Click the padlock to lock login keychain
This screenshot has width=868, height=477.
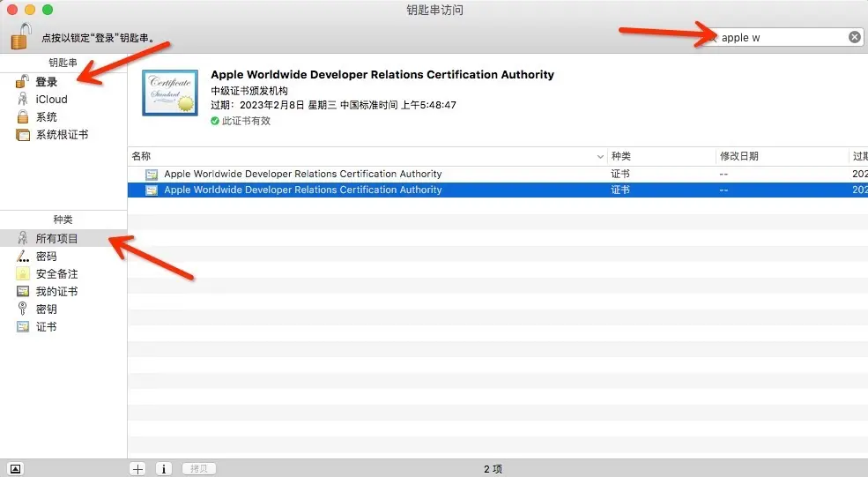[21, 36]
